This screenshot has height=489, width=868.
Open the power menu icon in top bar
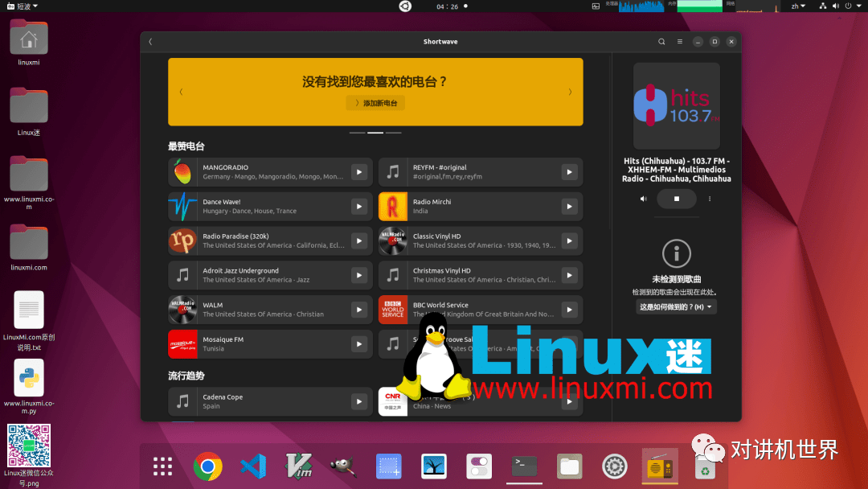pyautogui.click(x=848, y=6)
